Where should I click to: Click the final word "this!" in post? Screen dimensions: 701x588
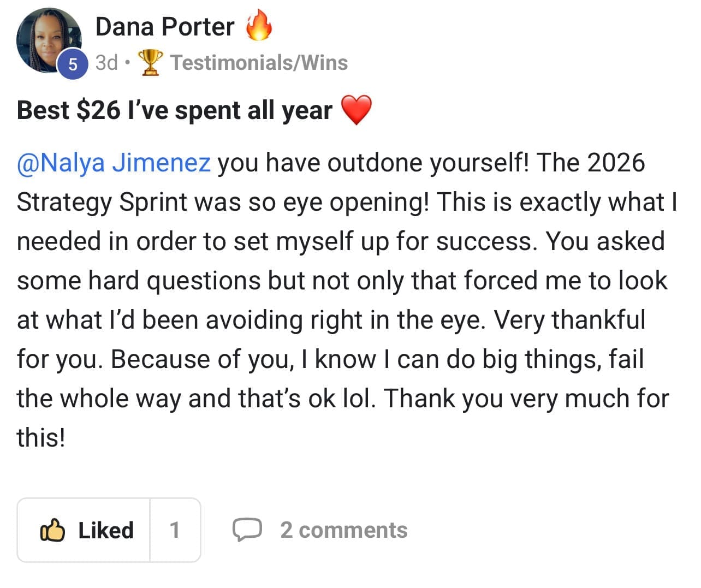point(41,437)
